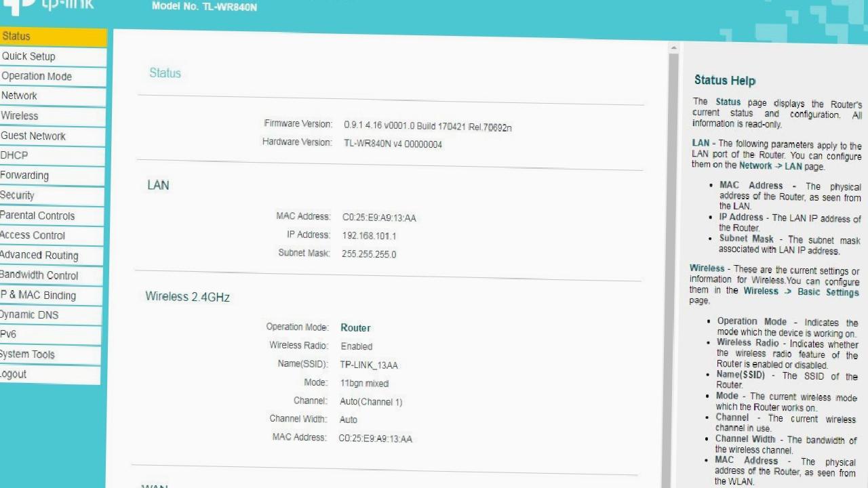Click the LAN section heading
The height and width of the screenshot is (488, 868).
point(158,185)
